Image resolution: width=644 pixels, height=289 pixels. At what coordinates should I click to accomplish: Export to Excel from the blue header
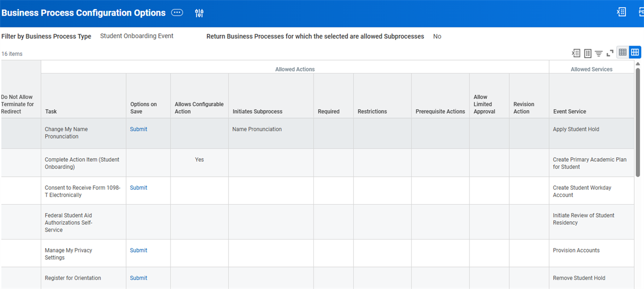[621, 12]
